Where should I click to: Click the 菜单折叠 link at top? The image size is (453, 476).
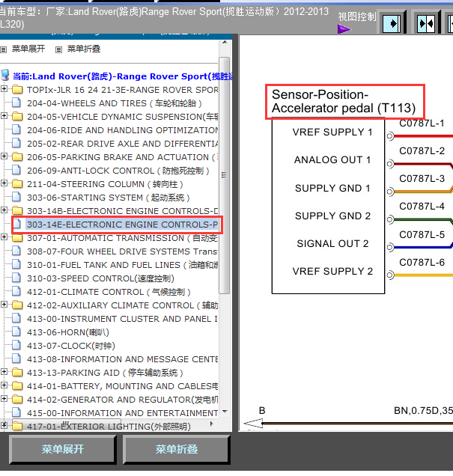[84, 49]
